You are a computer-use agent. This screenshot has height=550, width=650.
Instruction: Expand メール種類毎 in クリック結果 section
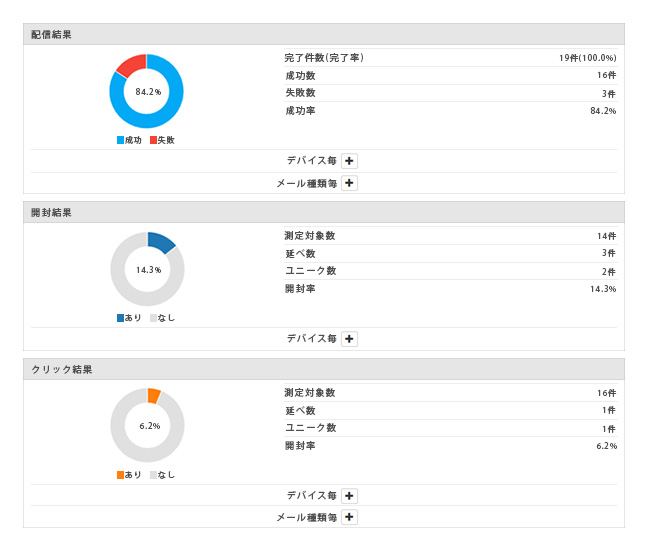point(349,517)
